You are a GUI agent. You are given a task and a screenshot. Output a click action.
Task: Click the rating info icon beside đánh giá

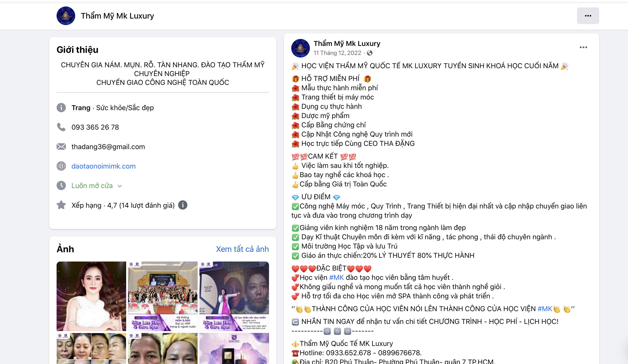[x=183, y=205]
